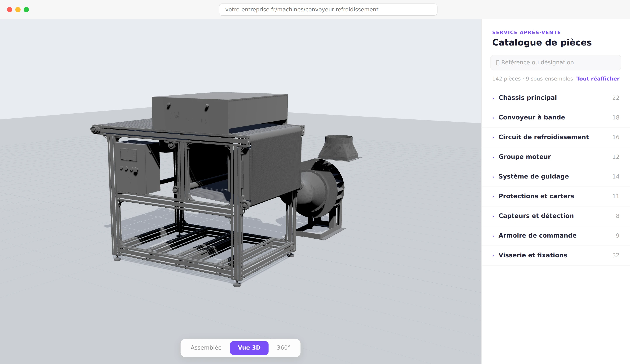Viewport: 630px width, 364px height.
Task: Expand Système de guidage chevron
Action: click(x=493, y=177)
